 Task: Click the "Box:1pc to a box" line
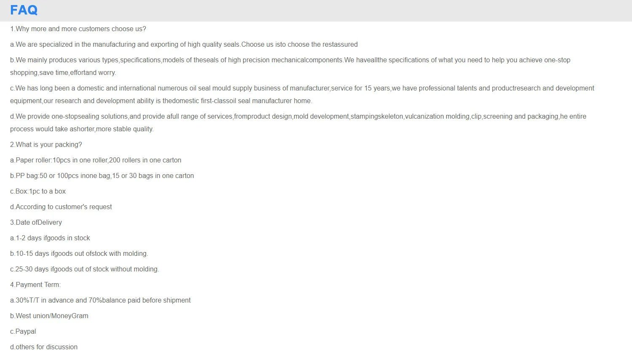(x=38, y=191)
